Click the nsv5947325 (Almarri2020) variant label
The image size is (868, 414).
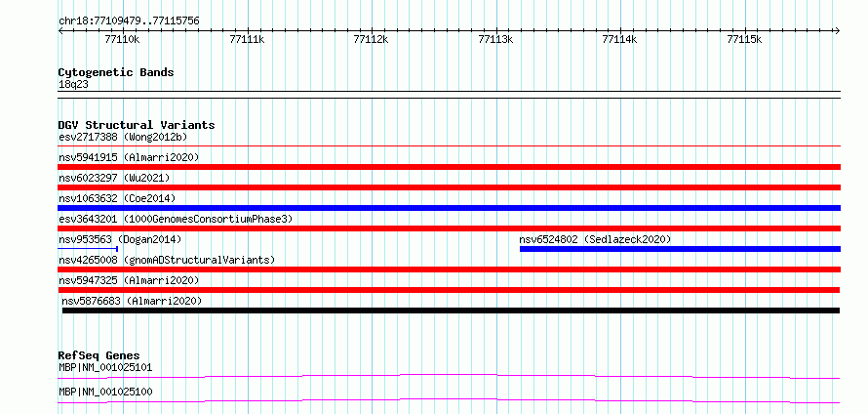click(x=129, y=280)
